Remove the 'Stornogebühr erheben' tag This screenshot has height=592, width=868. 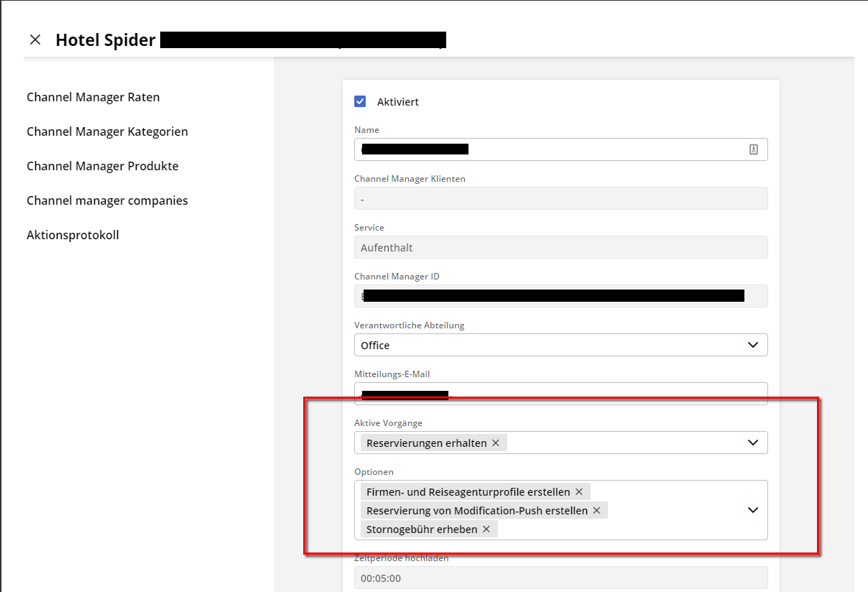486,529
